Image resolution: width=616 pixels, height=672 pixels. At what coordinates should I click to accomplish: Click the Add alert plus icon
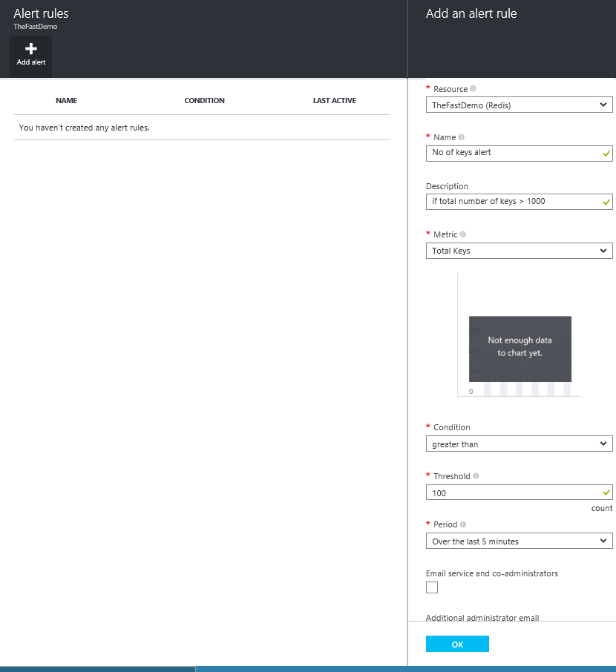31,50
